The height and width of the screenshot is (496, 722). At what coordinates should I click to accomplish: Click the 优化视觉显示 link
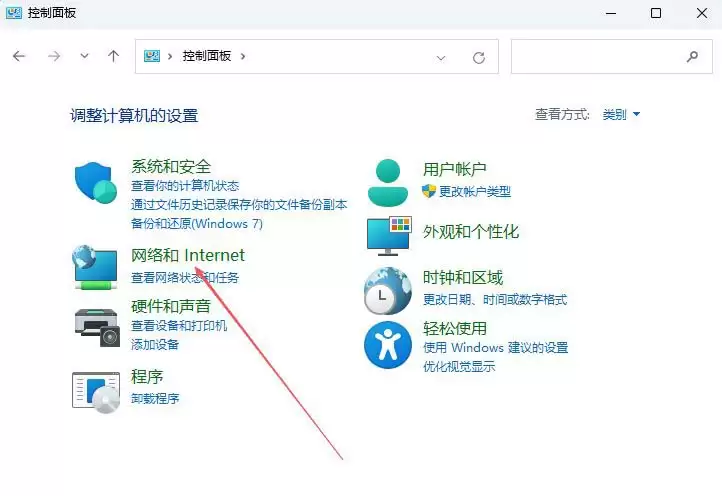[459, 367]
